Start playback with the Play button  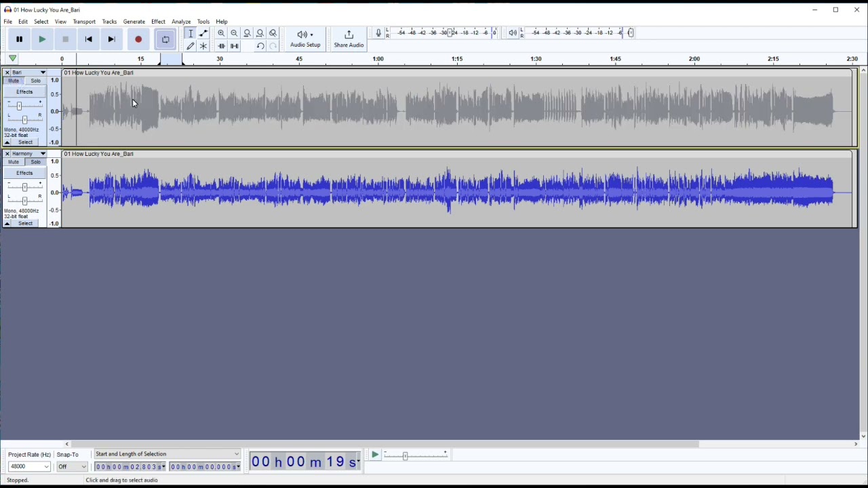click(43, 39)
